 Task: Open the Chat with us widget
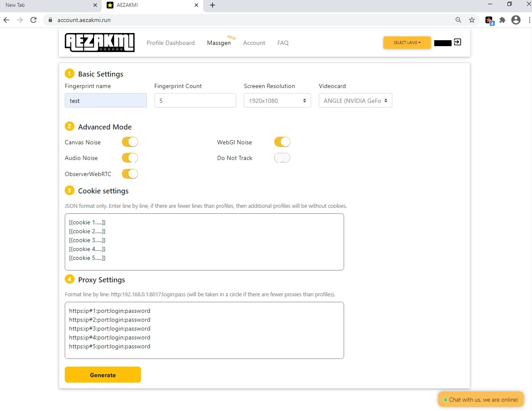click(481, 399)
